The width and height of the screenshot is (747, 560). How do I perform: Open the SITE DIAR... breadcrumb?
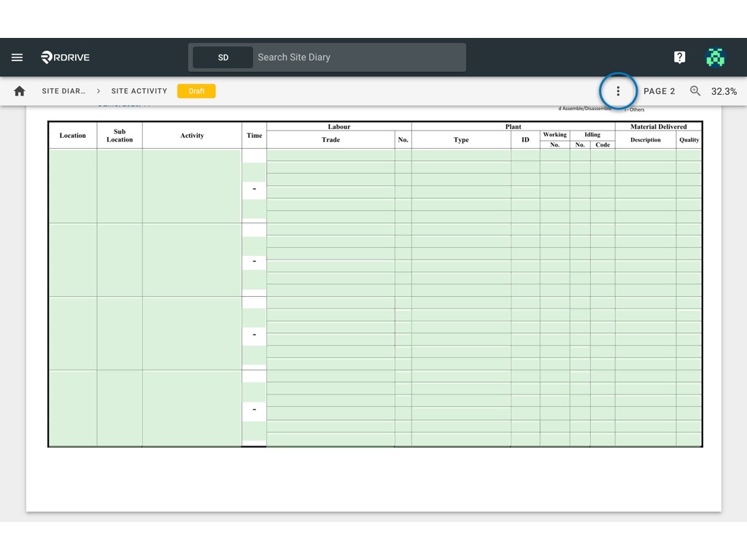tap(63, 91)
